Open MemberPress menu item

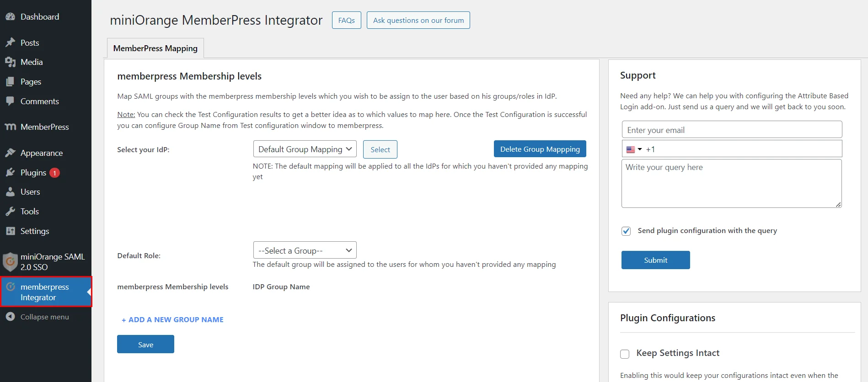click(x=45, y=127)
